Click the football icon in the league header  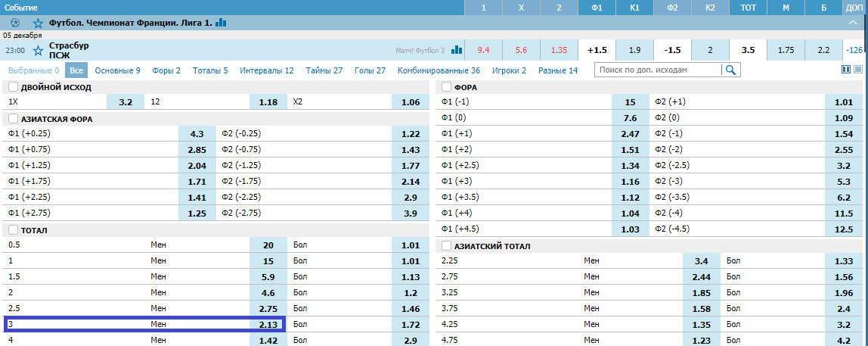(x=15, y=23)
